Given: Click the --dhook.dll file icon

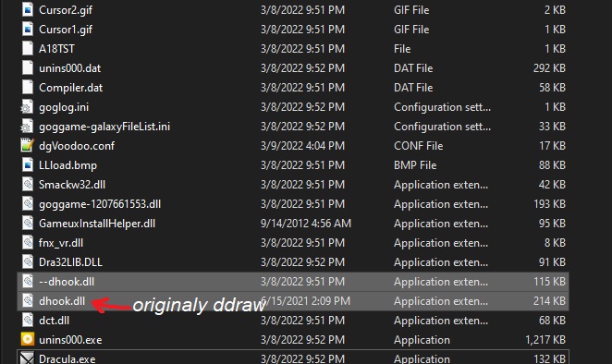Looking at the screenshot, I should (x=28, y=282).
